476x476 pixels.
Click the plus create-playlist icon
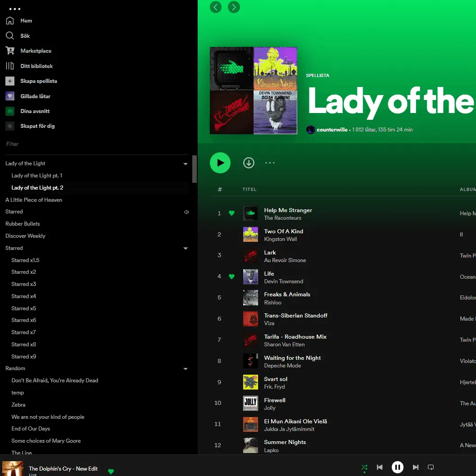10,81
